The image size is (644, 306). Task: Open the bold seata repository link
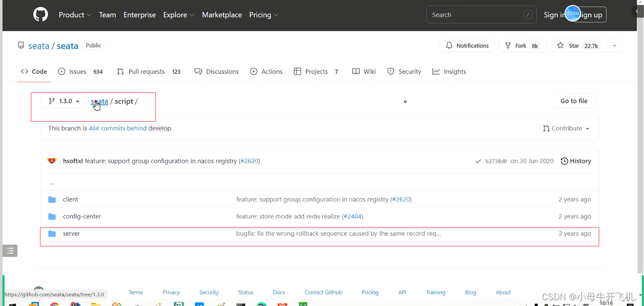tap(67, 46)
